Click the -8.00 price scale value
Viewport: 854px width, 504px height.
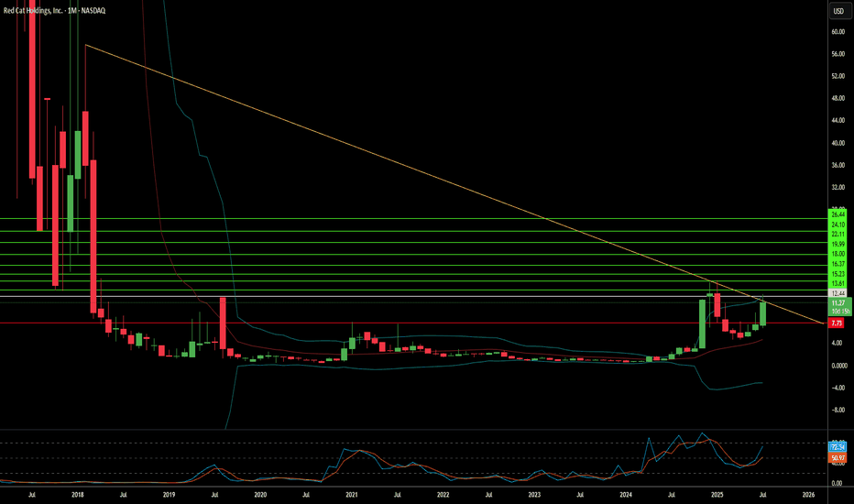(838, 410)
